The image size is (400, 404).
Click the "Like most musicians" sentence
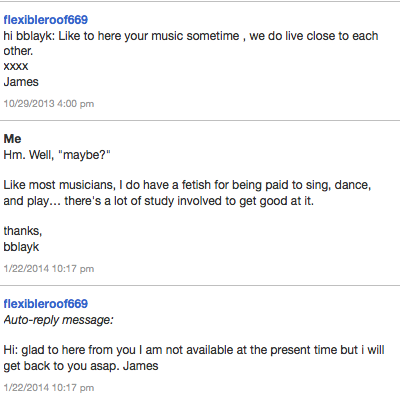[x=187, y=185]
